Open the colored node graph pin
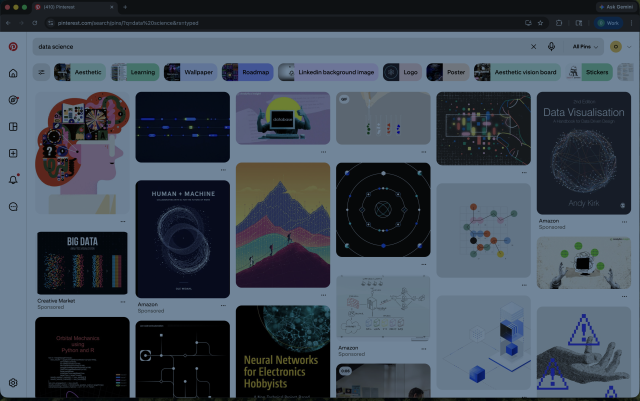This screenshot has height=401, width=640. (483, 230)
